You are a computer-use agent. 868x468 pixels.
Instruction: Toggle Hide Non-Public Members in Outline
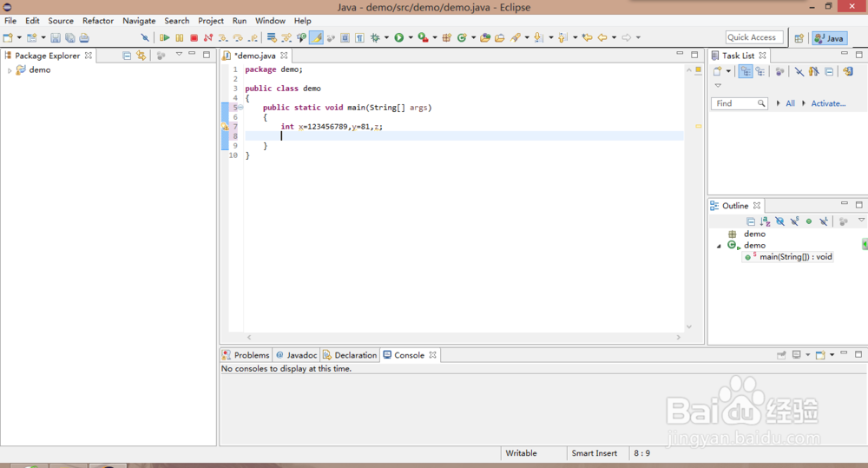point(809,221)
